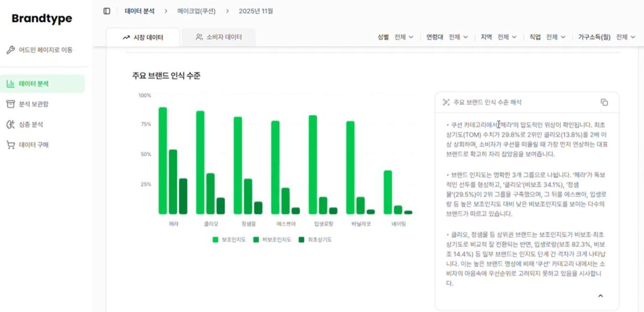Open the 연령대 filter dropdown
The image size is (644, 312).
[x=447, y=37]
